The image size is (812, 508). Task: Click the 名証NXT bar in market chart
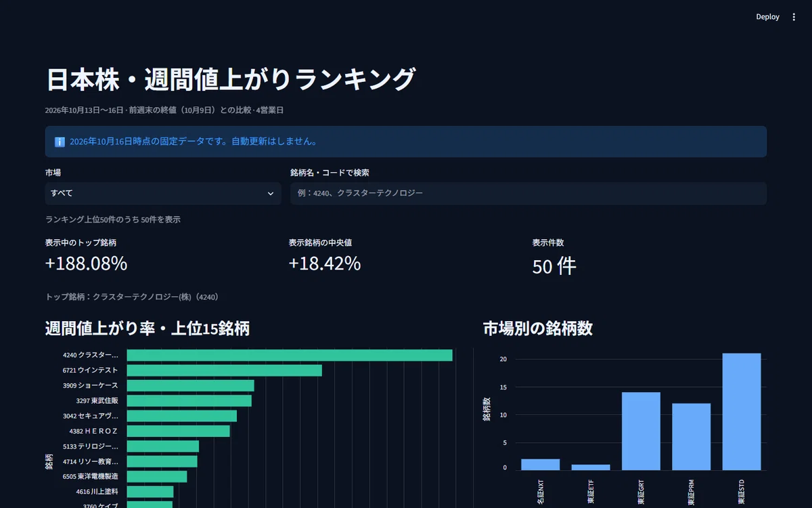541,465
